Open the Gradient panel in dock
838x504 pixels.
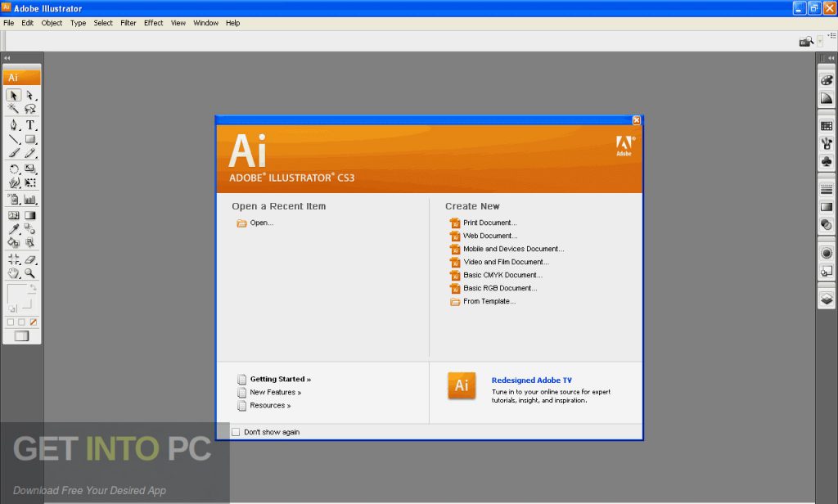[827, 207]
